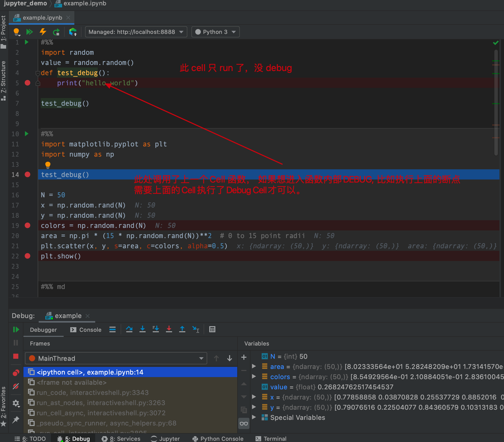Click the intention lightbulb near line 13
This screenshot has width=504, height=442.
[48, 165]
